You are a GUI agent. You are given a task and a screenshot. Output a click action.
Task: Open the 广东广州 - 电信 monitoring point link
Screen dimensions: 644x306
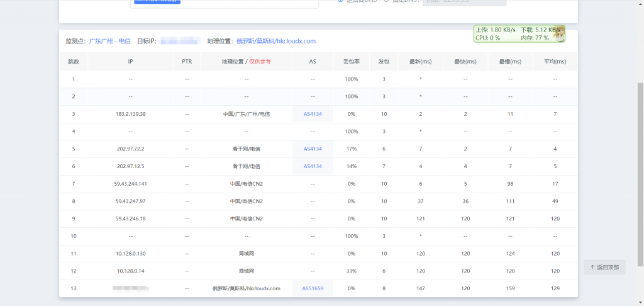tap(109, 41)
